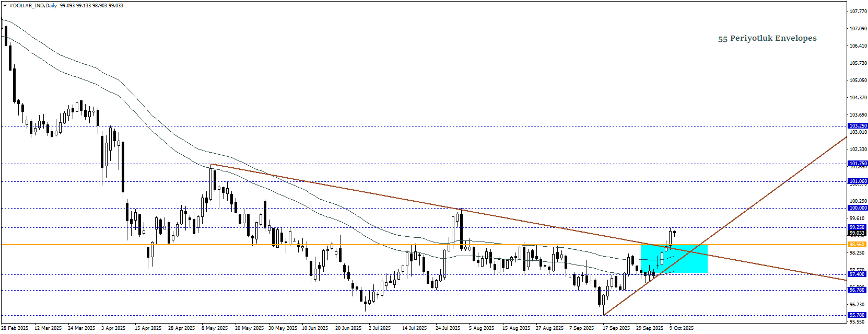Select the 9 Oct 2025 date label
This screenshot has height=334, width=868.
682,328
